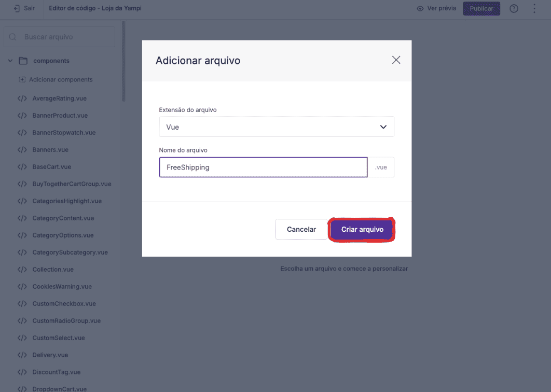Click code icon of BannerProduct.vue
Image resolution: width=551 pixels, height=392 pixels.
click(x=22, y=116)
